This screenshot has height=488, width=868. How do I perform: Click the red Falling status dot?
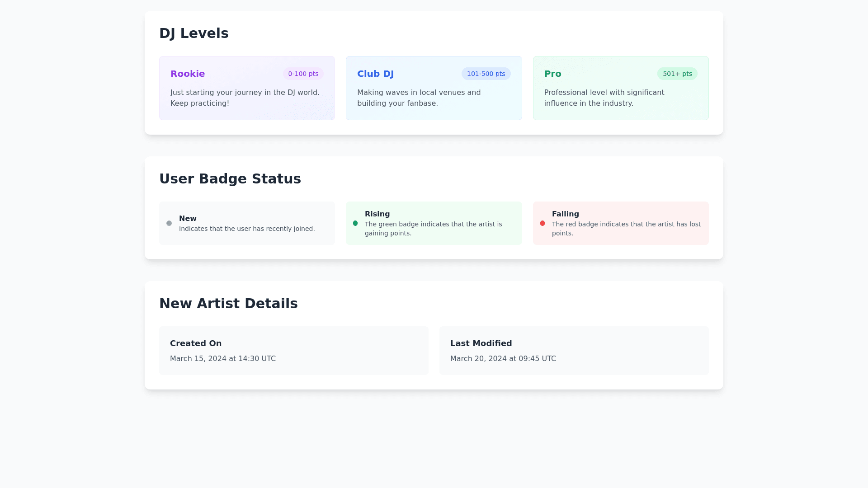point(542,223)
